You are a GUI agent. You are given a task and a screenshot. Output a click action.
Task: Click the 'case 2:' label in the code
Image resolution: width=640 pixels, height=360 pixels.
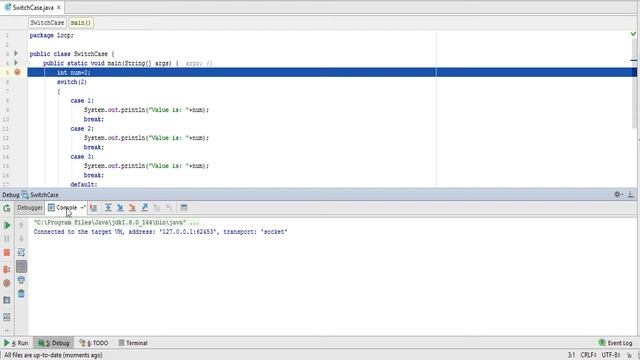click(x=82, y=129)
